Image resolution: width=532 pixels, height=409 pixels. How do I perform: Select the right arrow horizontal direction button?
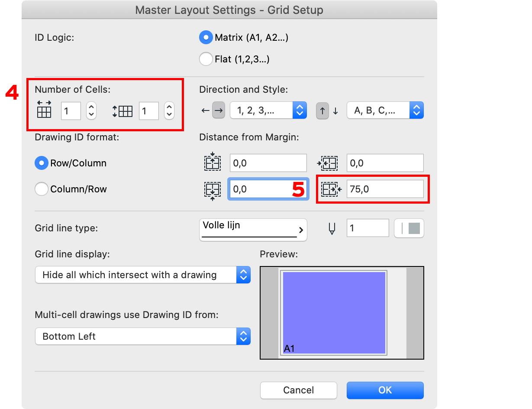(218, 111)
